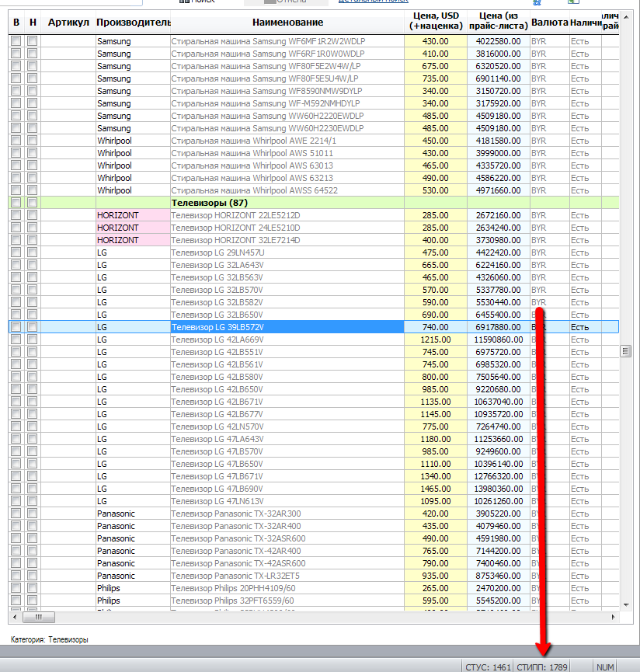Viewport: 640px width, 672px height.
Task: Click the vertical scrollbar down arrow
Action: tap(626, 605)
